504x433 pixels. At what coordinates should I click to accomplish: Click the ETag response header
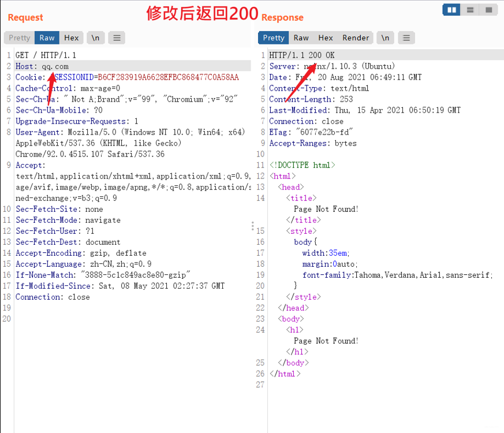[x=311, y=132]
